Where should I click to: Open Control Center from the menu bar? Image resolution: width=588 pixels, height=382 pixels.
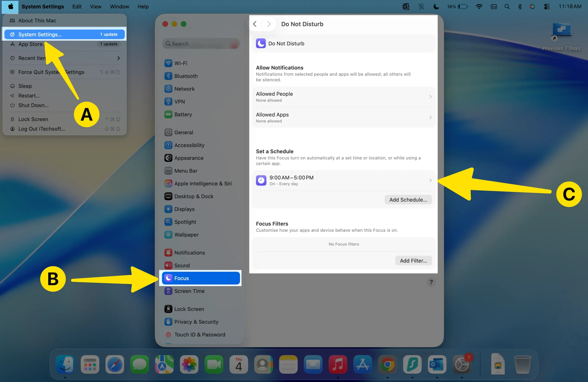(547, 7)
